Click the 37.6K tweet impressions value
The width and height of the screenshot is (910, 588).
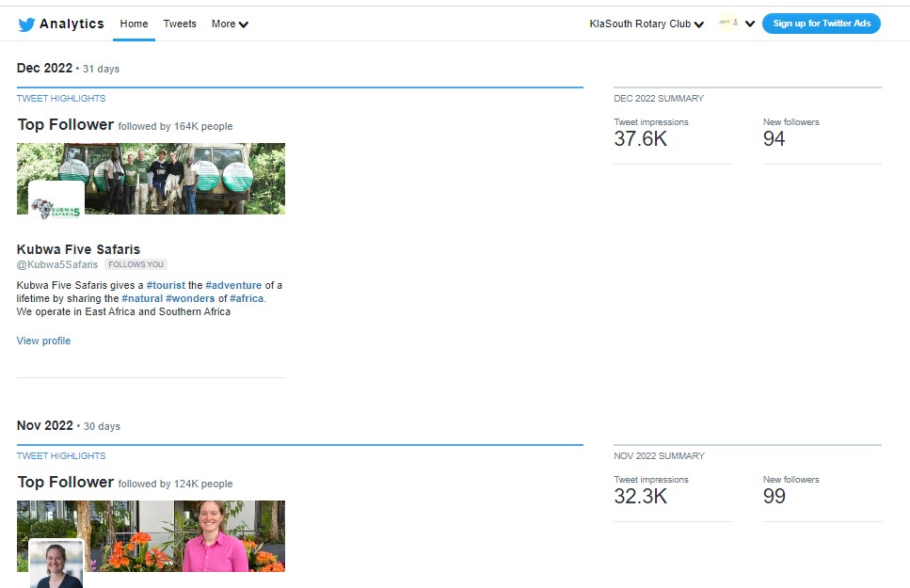pyautogui.click(x=641, y=138)
